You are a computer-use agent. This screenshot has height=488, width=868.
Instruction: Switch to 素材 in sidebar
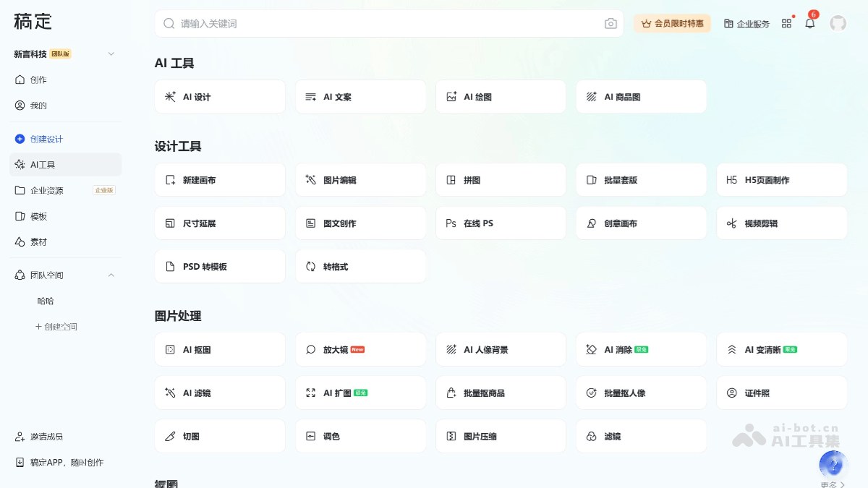(x=43, y=241)
